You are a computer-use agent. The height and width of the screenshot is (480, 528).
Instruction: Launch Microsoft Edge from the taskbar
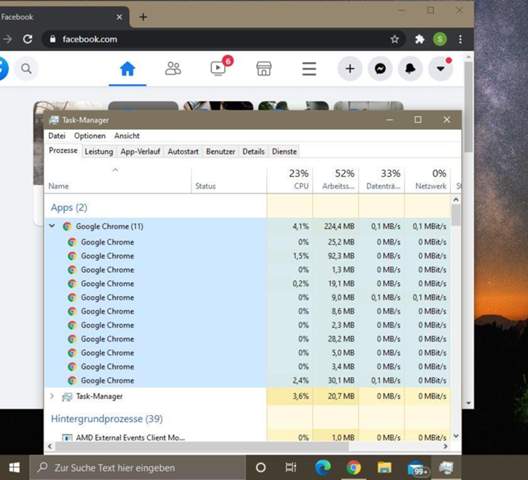point(323,468)
